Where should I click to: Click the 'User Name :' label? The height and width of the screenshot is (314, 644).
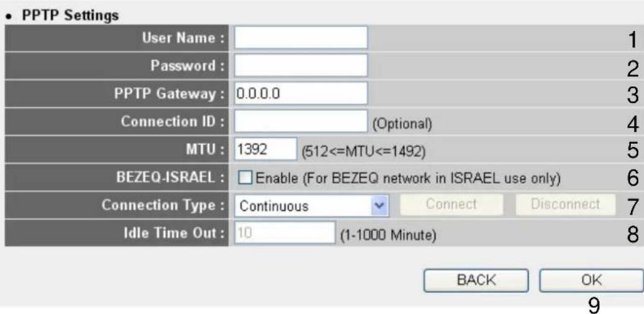pos(184,38)
